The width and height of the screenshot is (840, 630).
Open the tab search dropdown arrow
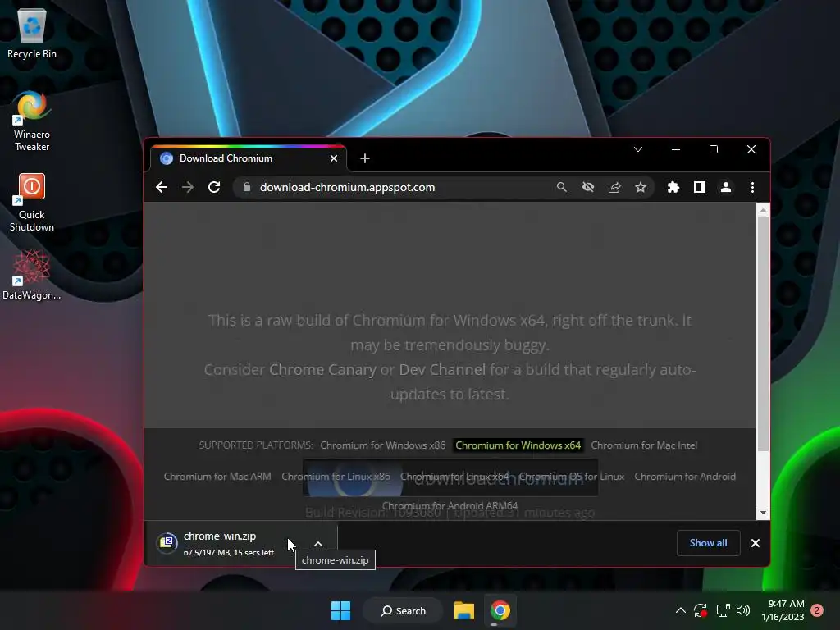637,149
